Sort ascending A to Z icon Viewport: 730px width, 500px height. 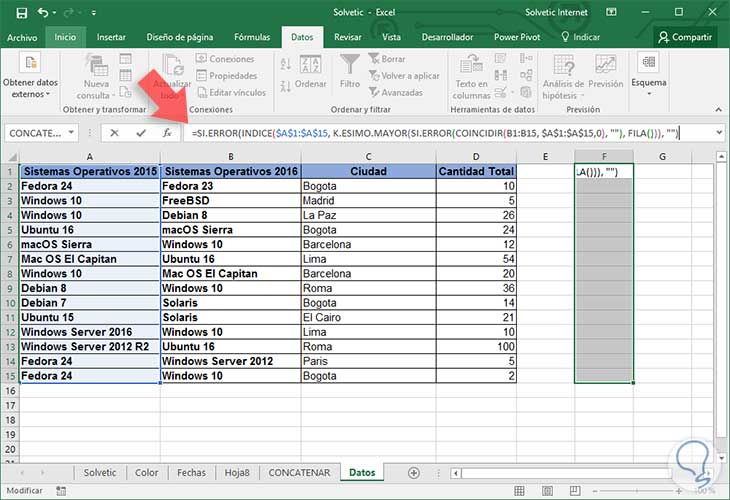(285, 64)
